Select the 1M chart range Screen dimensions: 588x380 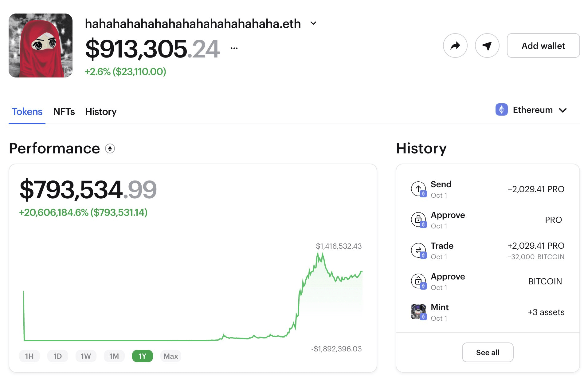(x=114, y=356)
